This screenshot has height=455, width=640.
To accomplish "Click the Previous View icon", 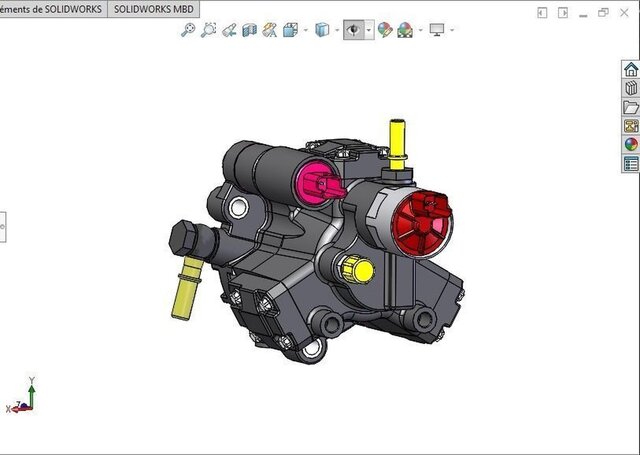I will pyautogui.click(x=229, y=30).
